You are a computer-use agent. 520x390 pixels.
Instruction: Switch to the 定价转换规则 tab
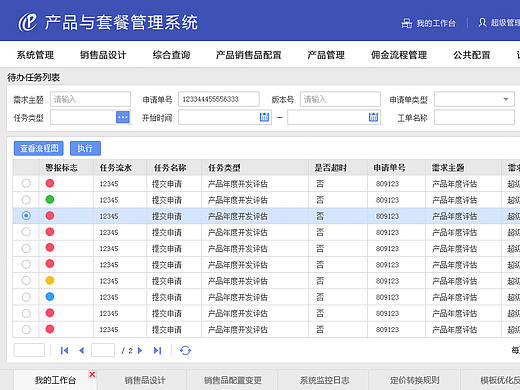click(x=415, y=380)
